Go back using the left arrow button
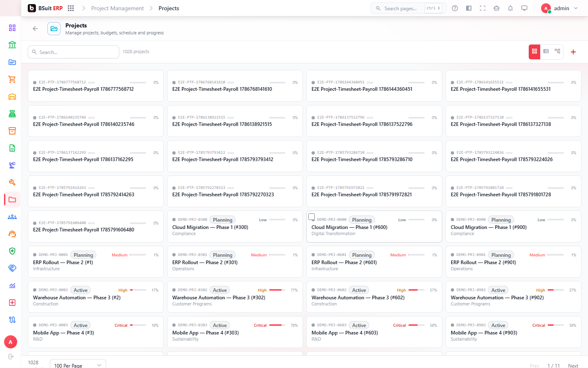Image resolution: width=588 pixels, height=368 pixels. click(x=35, y=29)
